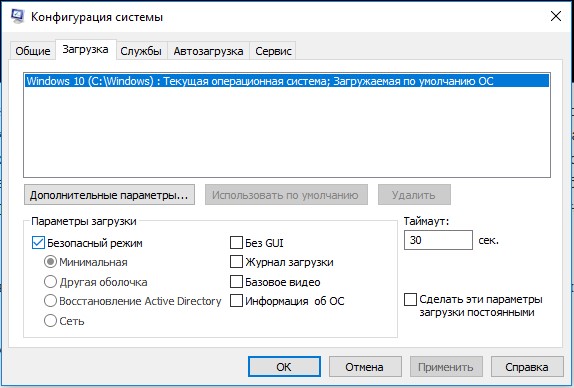574x388 pixels.
Task: Select the Загрузка tab
Action: [x=85, y=49]
